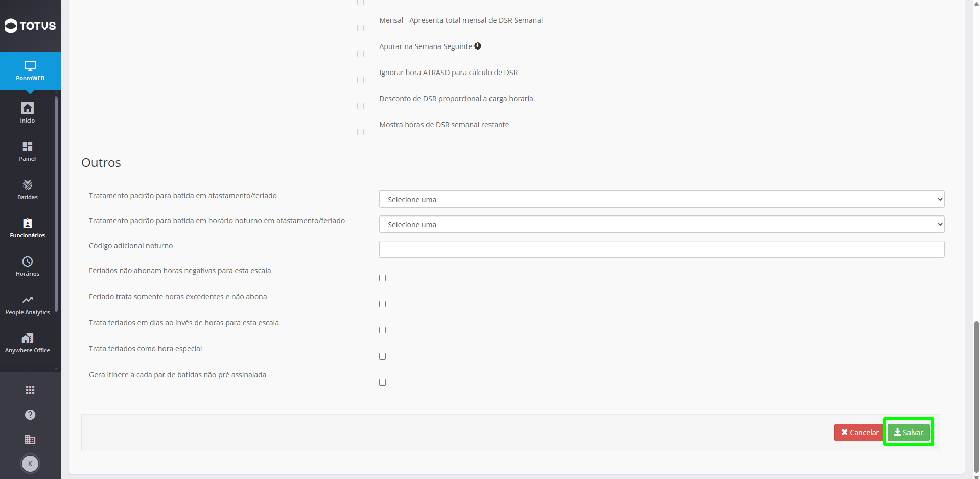
Task: Open the Funcionários section
Action: [x=28, y=228]
